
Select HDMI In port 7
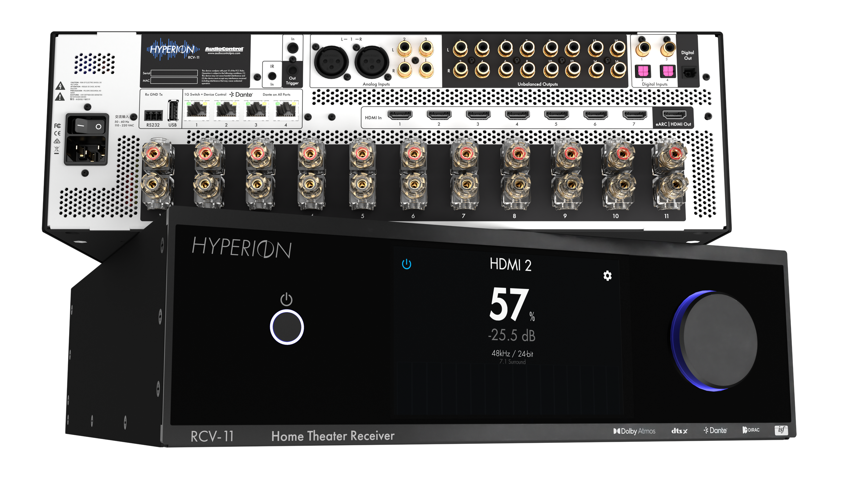click(634, 115)
